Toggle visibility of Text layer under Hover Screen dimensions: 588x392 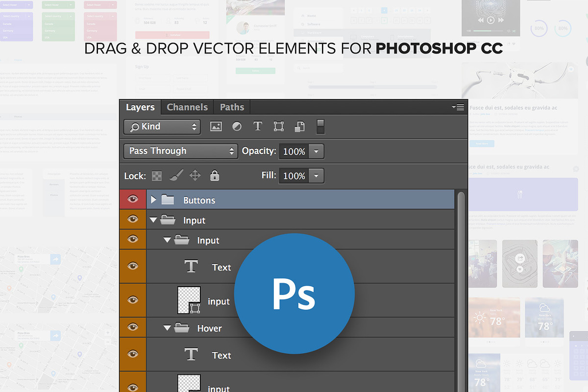133,354
